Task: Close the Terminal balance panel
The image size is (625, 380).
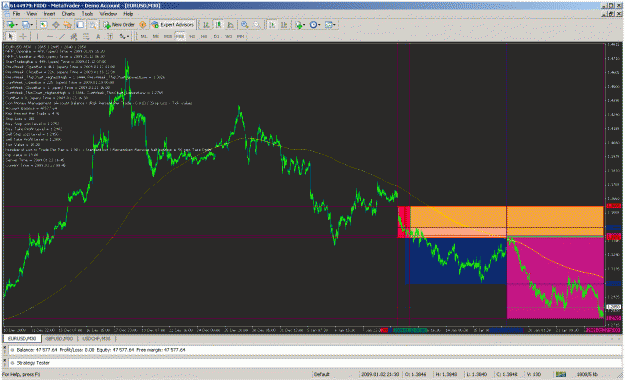Action: point(5,348)
